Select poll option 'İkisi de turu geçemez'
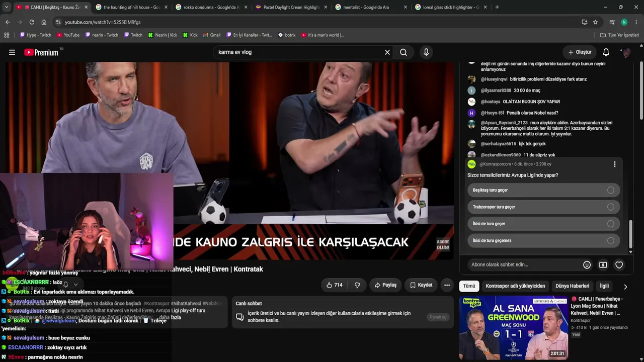Image resolution: width=644 pixels, height=362 pixels. (x=543, y=241)
